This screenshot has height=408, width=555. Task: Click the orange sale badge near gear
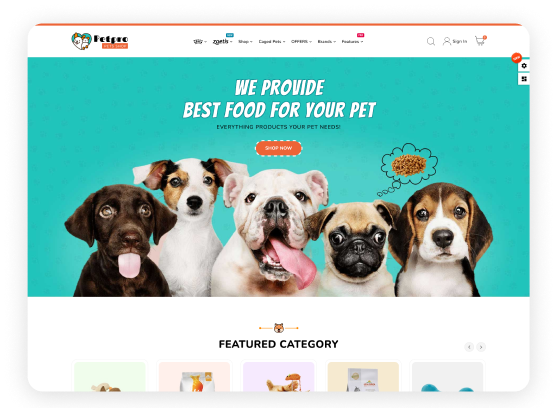[x=516, y=58]
